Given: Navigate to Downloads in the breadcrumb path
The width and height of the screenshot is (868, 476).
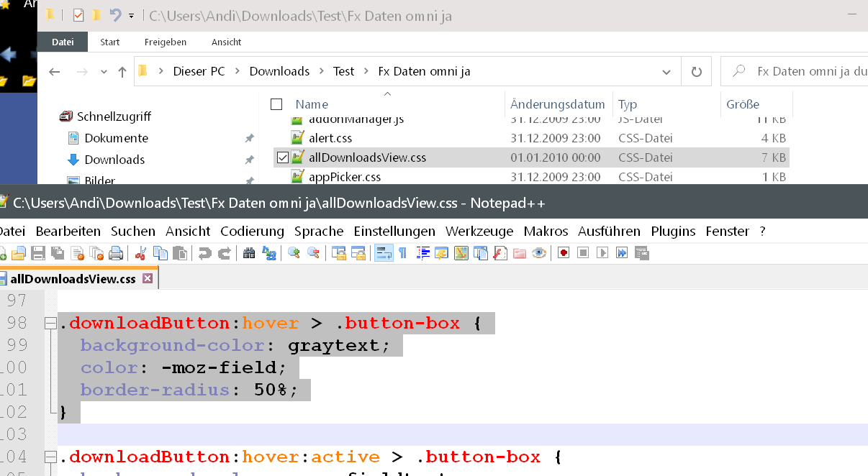Looking at the screenshot, I should [x=279, y=71].
